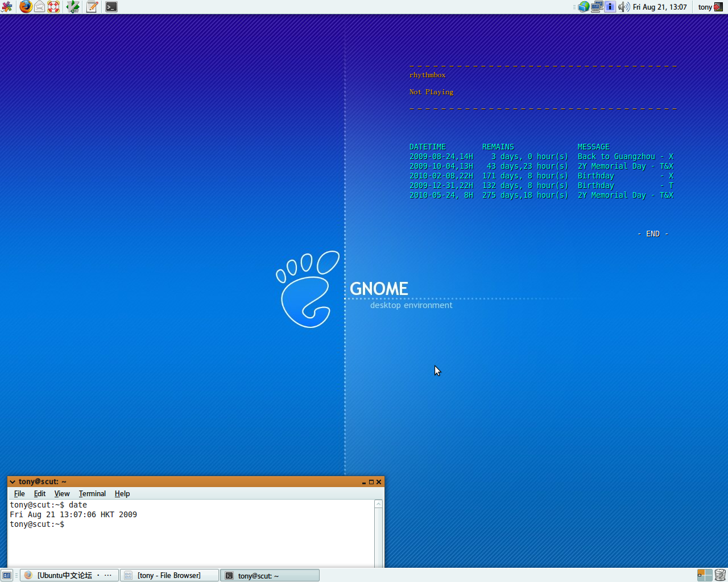Screen dimensions: 728x582
Task: Open the terminal window menu arrow in titlebar
Action: click(13, 482)
